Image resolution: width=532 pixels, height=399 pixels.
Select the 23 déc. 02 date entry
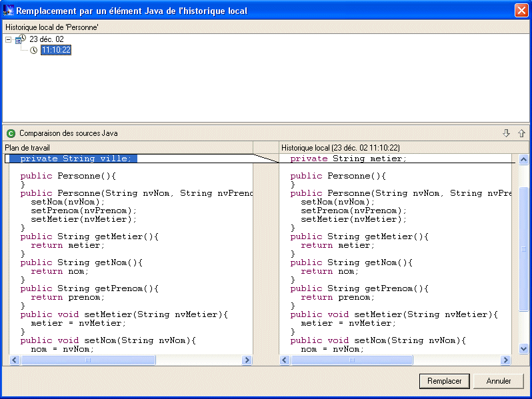(x=47, y=39)
